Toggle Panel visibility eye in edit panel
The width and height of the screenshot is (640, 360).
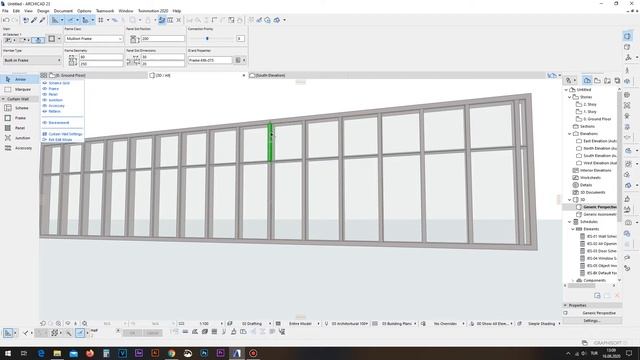[x=45, y=94]
